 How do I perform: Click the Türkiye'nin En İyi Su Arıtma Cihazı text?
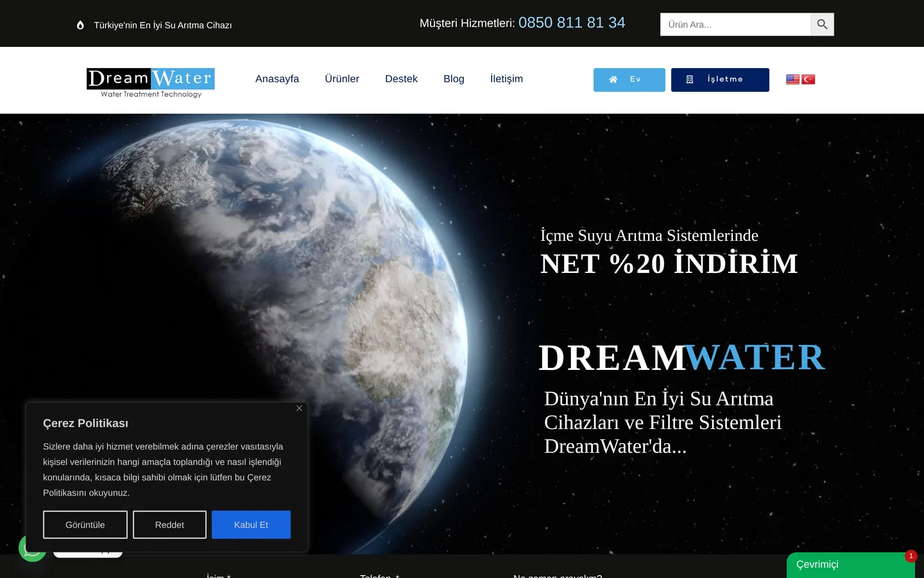[x=163, y=25]
